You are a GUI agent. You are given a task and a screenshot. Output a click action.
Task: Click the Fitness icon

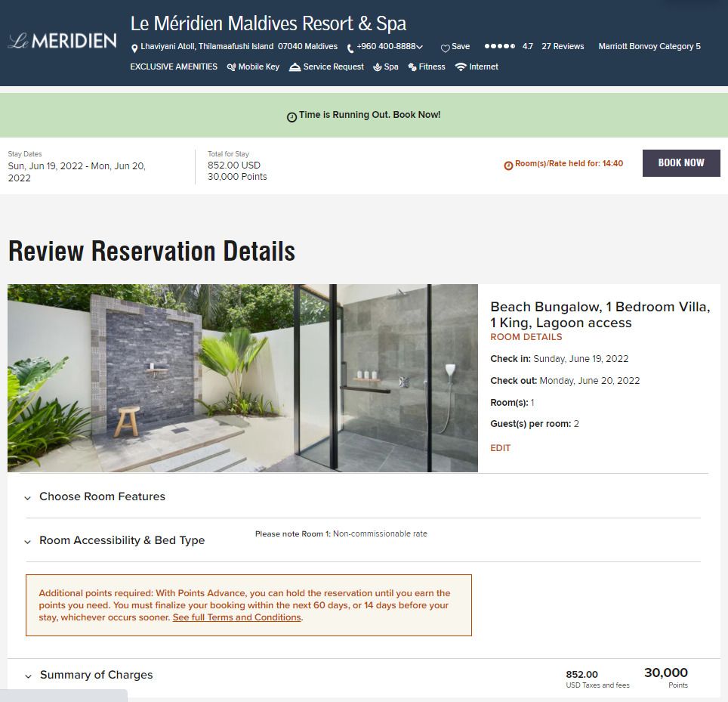click(x=412, y=67)
